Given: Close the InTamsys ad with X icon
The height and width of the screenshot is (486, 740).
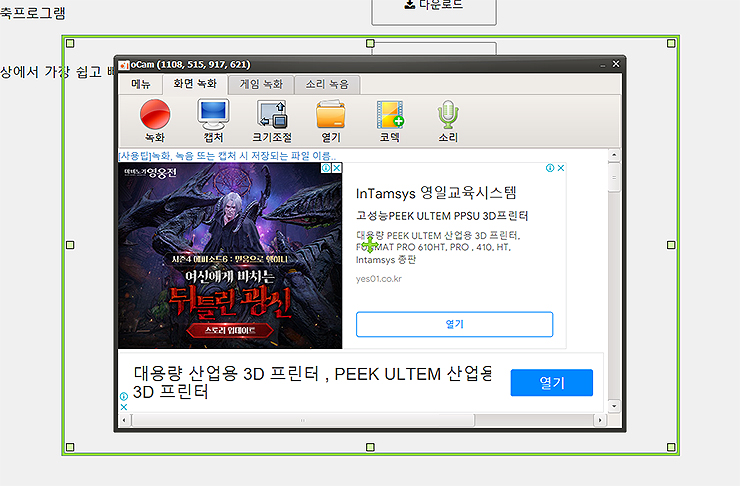Looking at the screenshot, I should (561, 168).
